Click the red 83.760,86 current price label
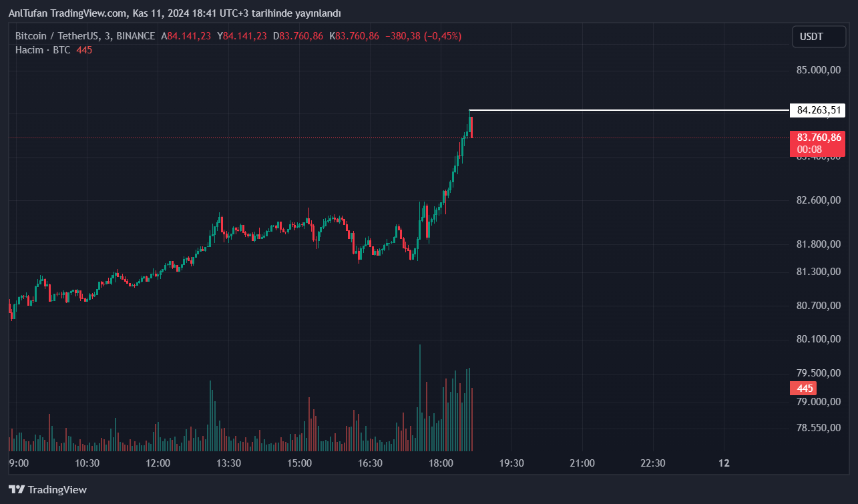The image size is (858, 504). [817, 138]
